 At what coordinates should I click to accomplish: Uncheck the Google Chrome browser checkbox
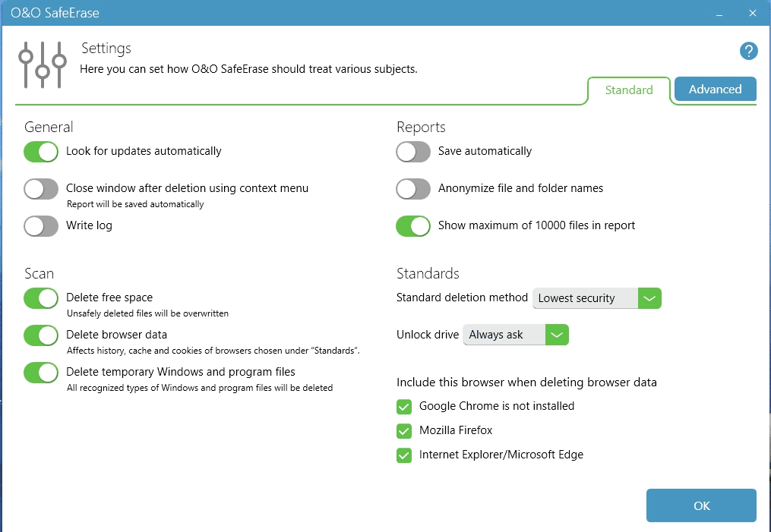[x=404, y=407]
